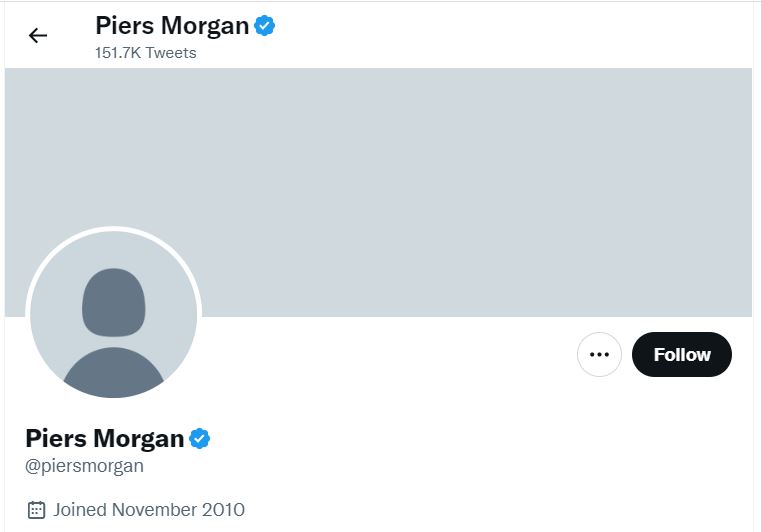761x532 pixels.
Task: Click the @piersmorgan handle
Action: click(84, 466)
